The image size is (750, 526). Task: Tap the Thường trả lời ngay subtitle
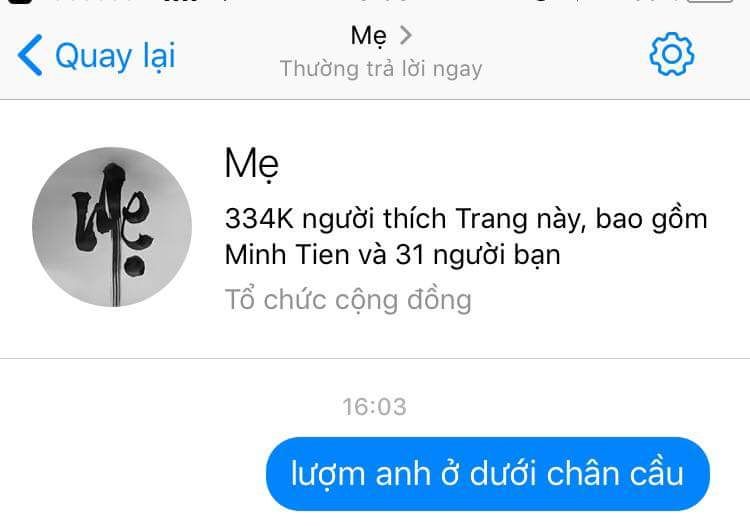coord(381,69)
